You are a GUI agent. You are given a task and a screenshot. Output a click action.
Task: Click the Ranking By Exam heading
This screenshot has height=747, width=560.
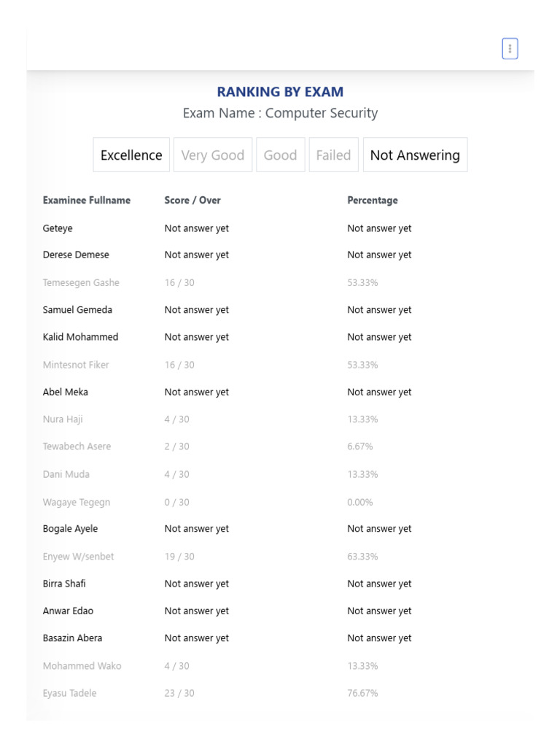pyautogui.click(x=280, y=92)
